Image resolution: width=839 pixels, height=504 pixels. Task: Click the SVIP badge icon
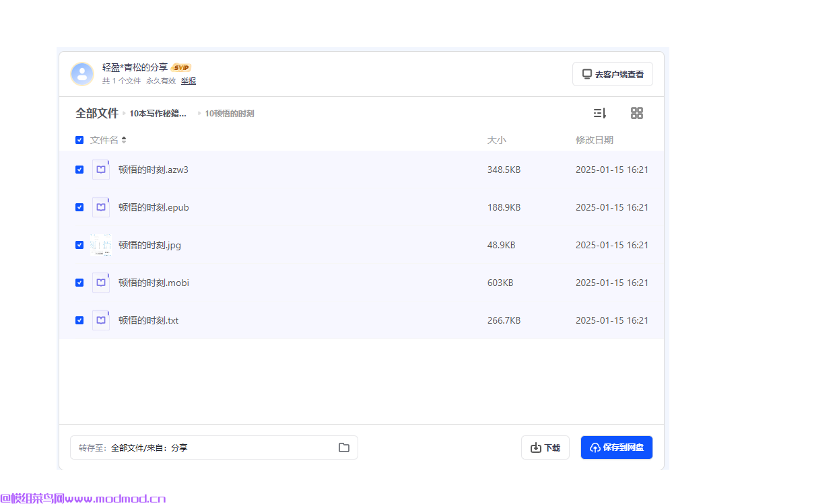click(181, 67)
